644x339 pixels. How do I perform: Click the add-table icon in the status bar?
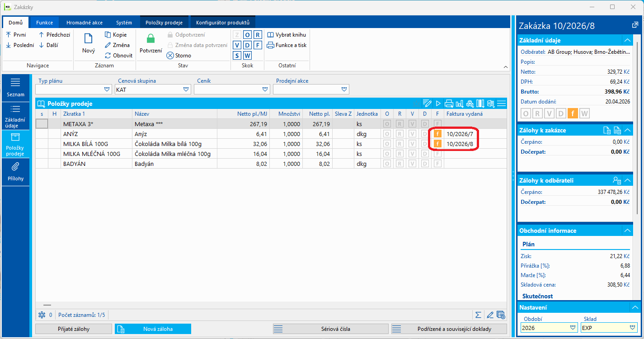coord(501,315)
